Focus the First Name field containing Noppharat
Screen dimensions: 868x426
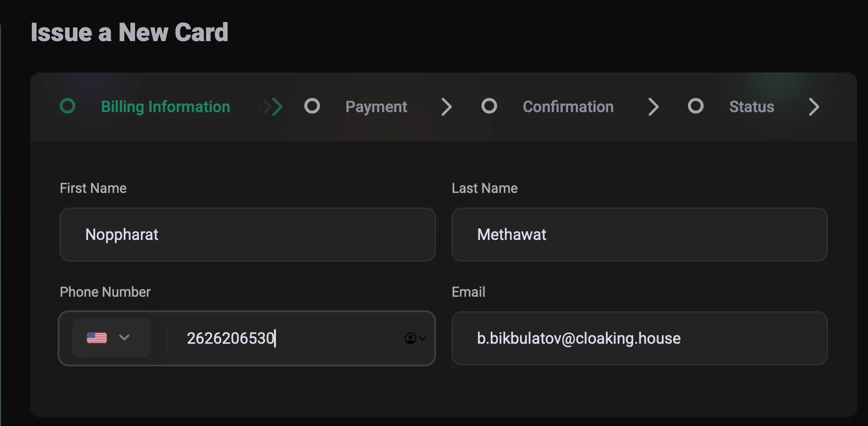pyautogui.click(x=248, y=235)
